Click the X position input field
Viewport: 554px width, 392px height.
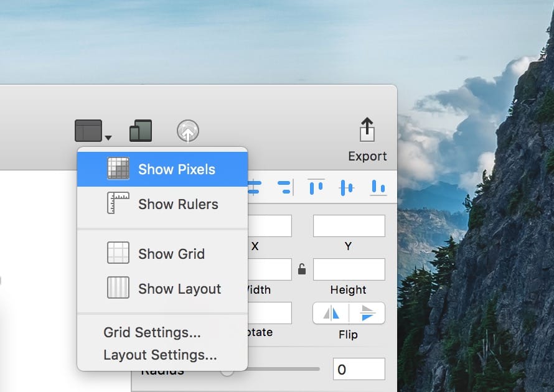[270, 226]
